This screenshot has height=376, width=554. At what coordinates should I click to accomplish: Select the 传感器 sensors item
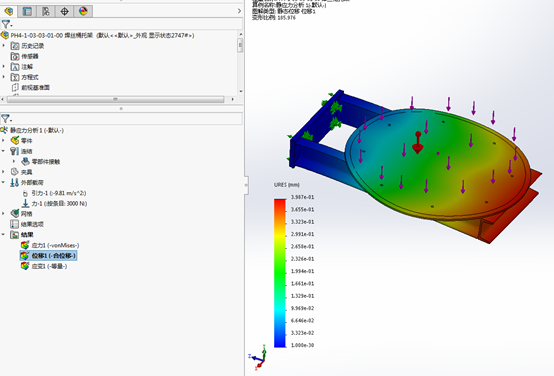(x=30, y=56)
